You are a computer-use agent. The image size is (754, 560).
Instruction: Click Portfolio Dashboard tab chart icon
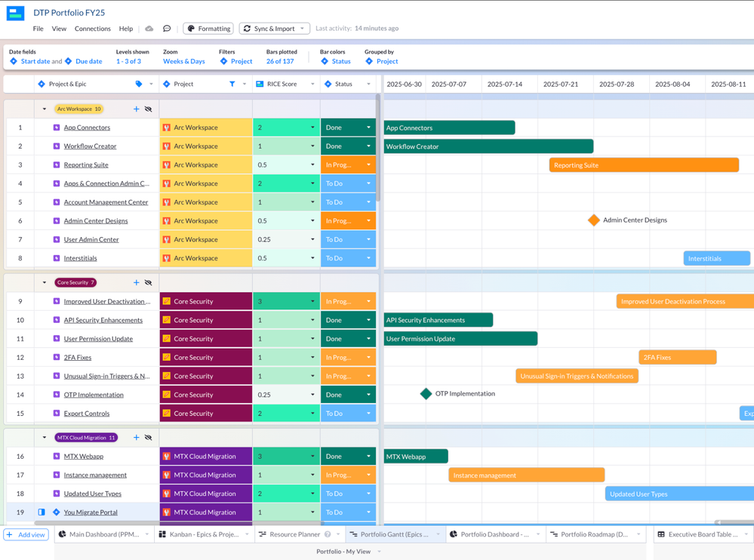point(454,534)
